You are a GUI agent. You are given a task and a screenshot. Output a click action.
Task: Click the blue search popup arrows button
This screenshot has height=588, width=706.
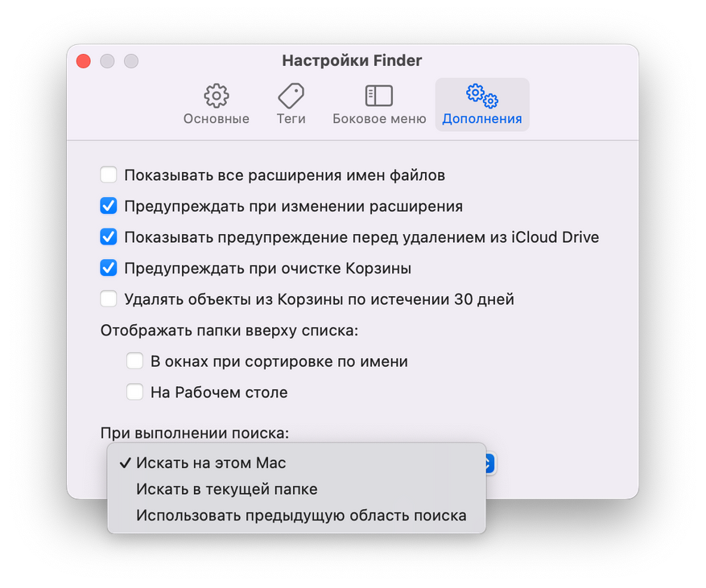490,463
